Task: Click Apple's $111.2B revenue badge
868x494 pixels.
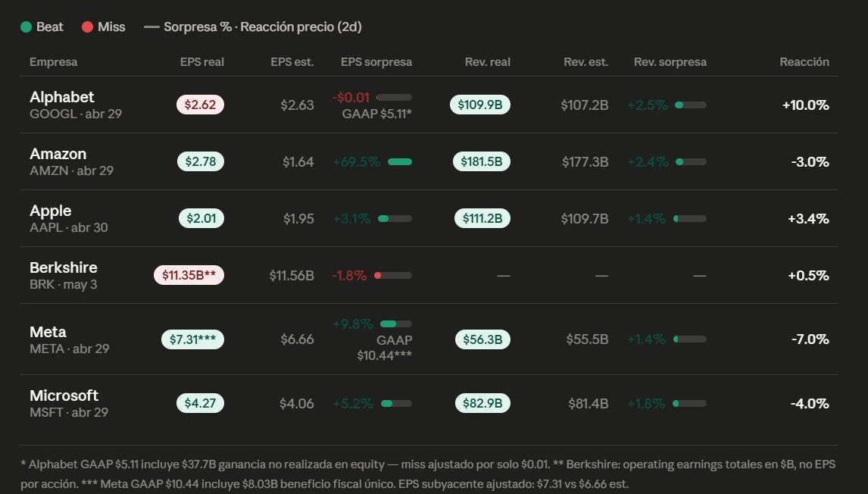Action: pos(482,218)
